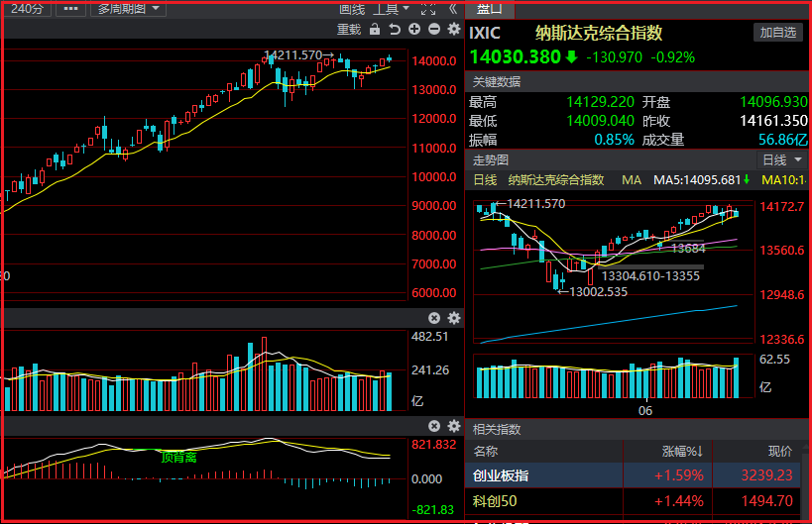Image resolution: width=812 pixels, height=524 pixels.
Task: Click 纳斯达克综合指数 title name
Action: tap(599, 33)
